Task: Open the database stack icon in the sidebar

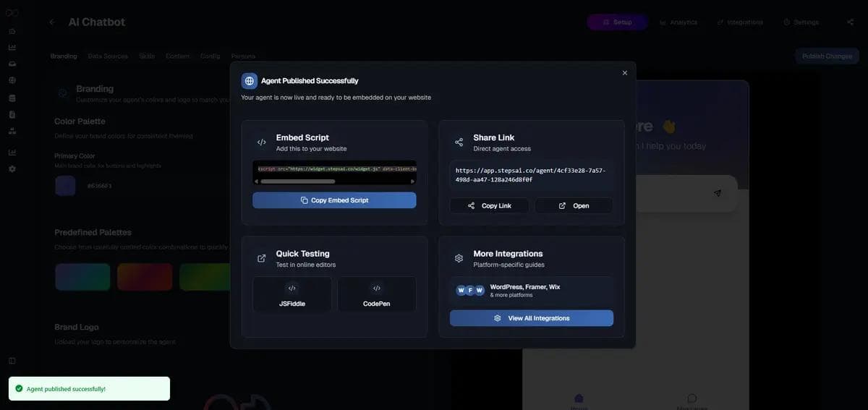Action: point(12,98)
